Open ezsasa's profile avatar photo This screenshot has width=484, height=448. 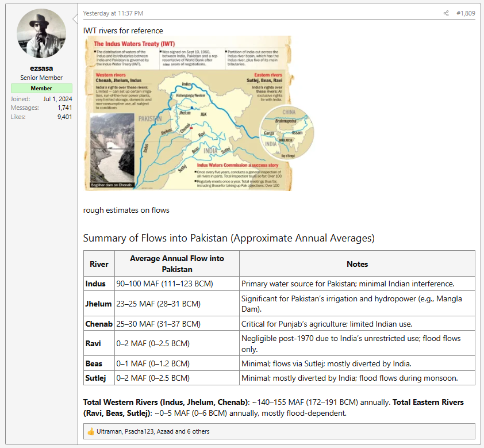(41, 33)
